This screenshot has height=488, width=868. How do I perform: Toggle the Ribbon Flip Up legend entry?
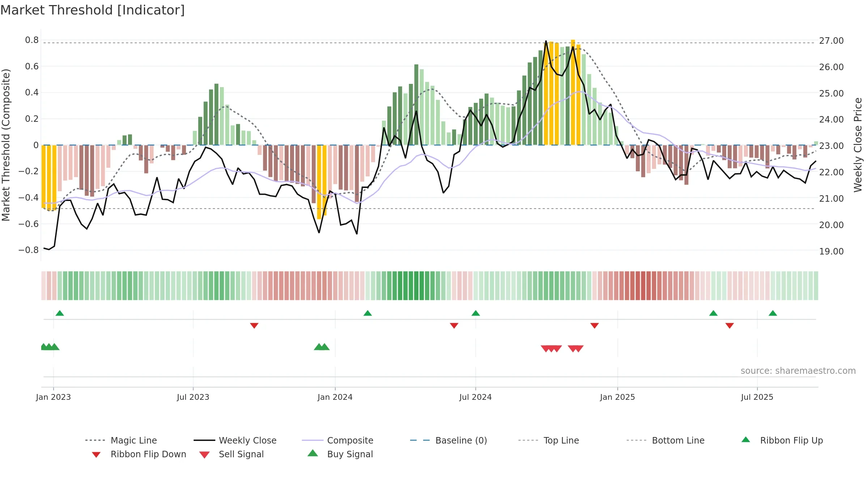point(782,440)
